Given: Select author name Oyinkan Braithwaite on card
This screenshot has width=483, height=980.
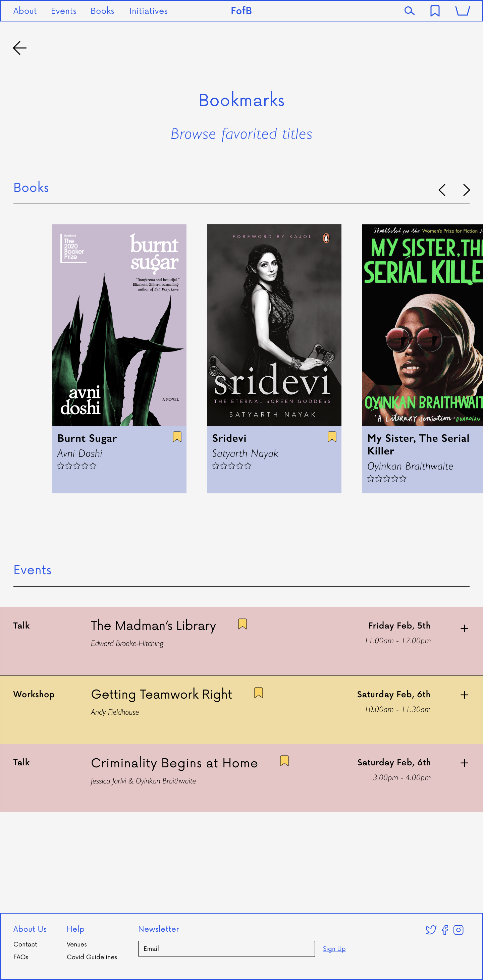Looking at the screenshot, I should [410, 466].
